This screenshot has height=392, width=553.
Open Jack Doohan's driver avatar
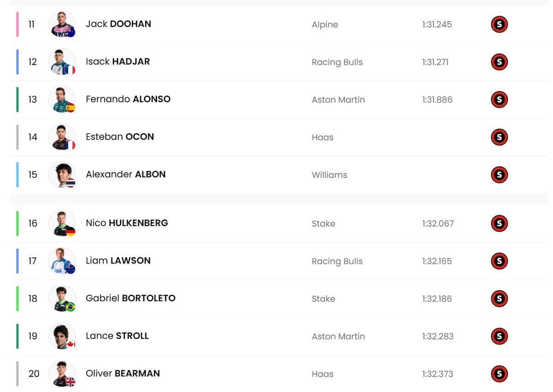(62, 24)
